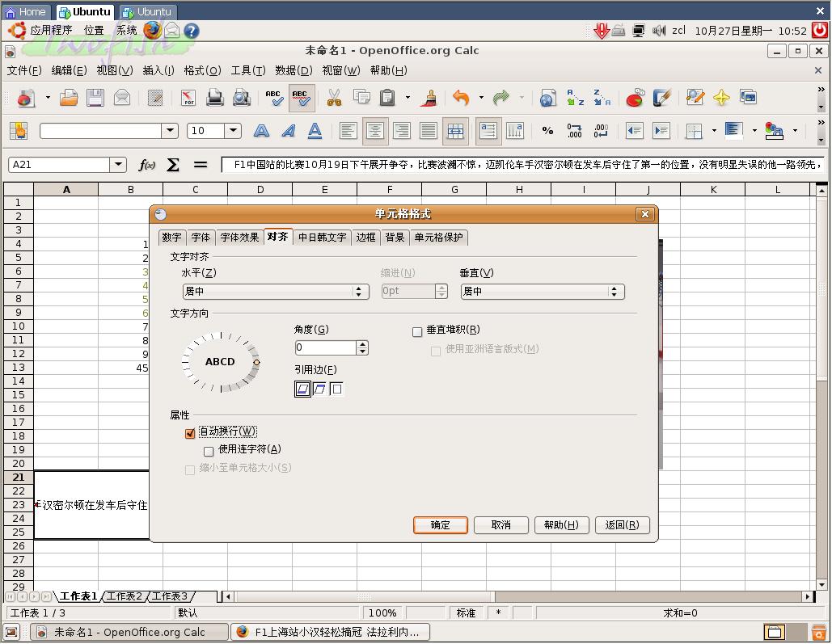Click the 返回(R) button

(622, 525)
